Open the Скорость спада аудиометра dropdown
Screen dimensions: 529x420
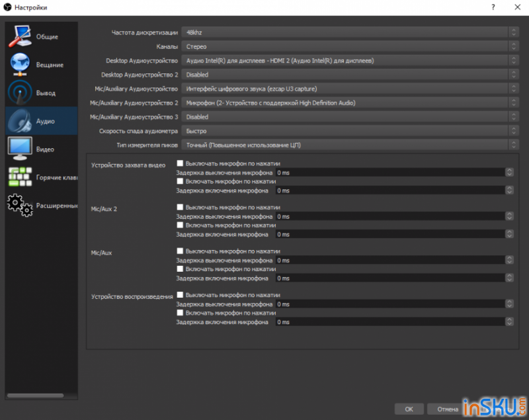350,131
